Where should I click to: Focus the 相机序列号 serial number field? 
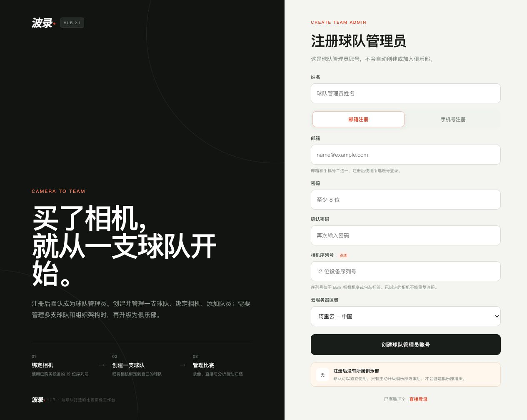[405, 271]
